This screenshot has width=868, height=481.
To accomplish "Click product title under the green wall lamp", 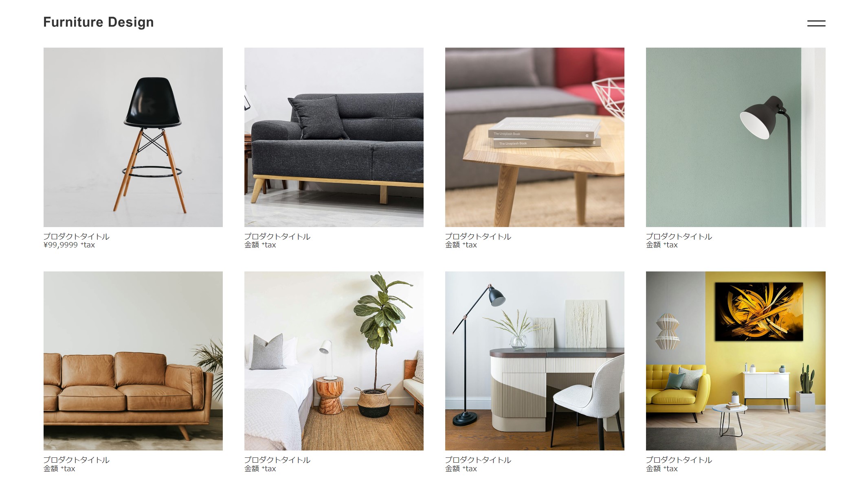I will pos(679,236).
